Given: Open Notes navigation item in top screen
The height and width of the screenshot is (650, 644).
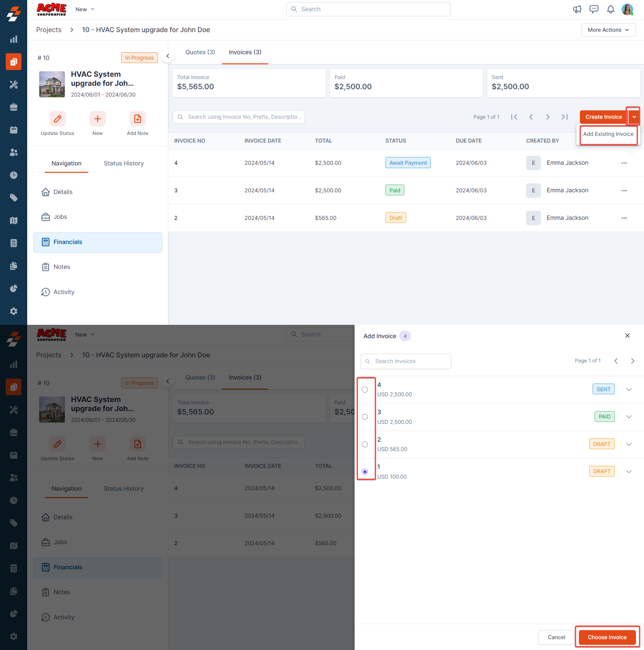Looking at the screenshot, I should pos(97,267).
